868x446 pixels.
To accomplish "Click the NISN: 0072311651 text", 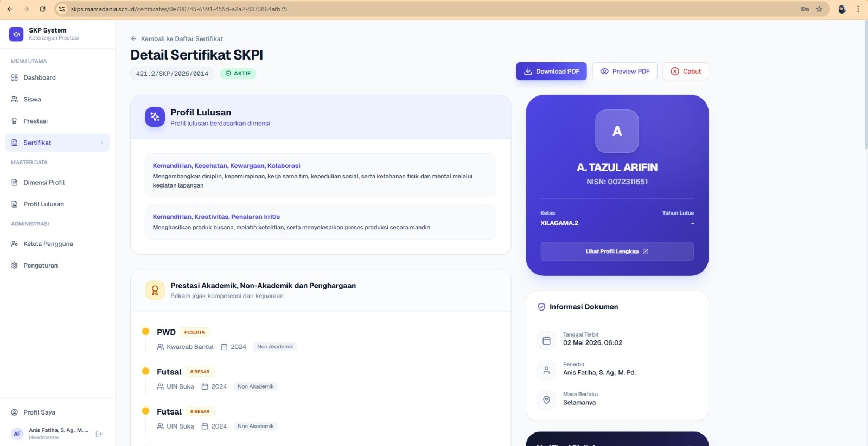I will point(617,182).
